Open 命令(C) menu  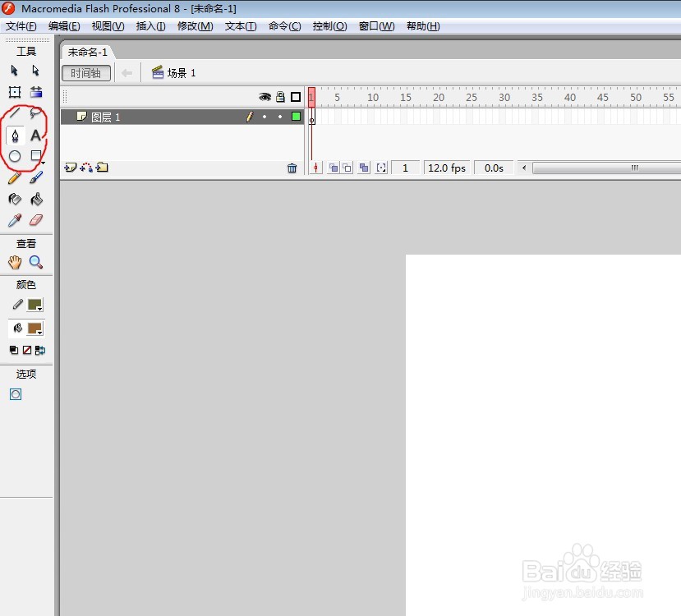point(284,26)
